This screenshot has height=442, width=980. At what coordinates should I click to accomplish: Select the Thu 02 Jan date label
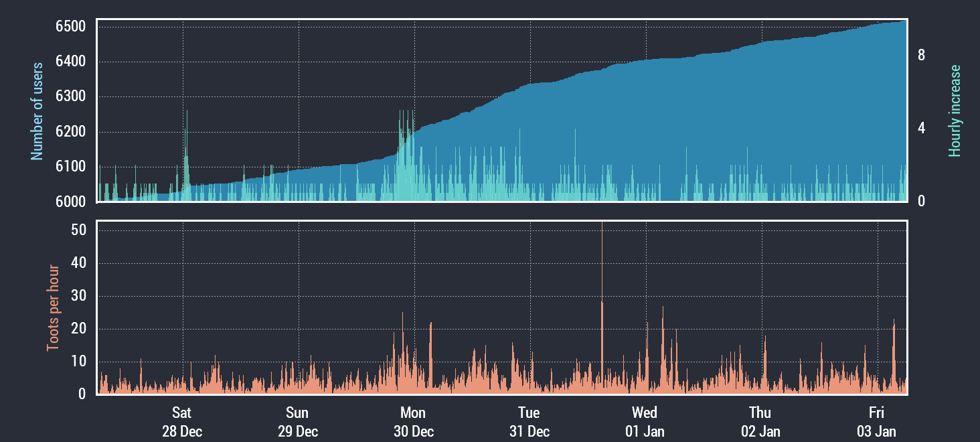pos(760,422)
